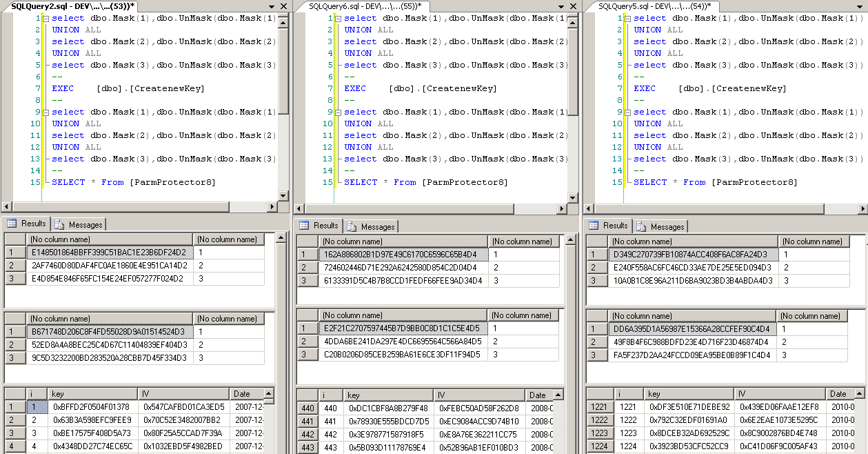Click the IV column header in SQLQuery6 grid
The height and width of the screenshot is (454, 868).
click(481, 395)
